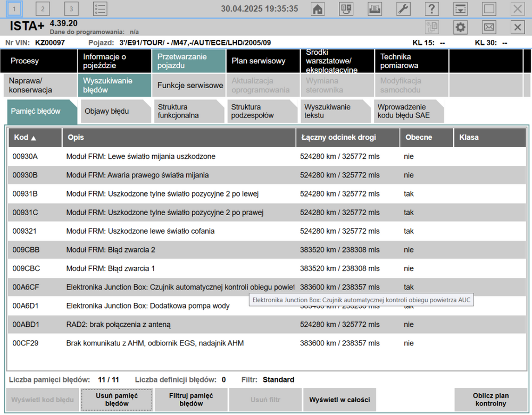The height and width of the screenshot is (415, 532).
Task: Switch to session 2 box
Action: [43, 9]
